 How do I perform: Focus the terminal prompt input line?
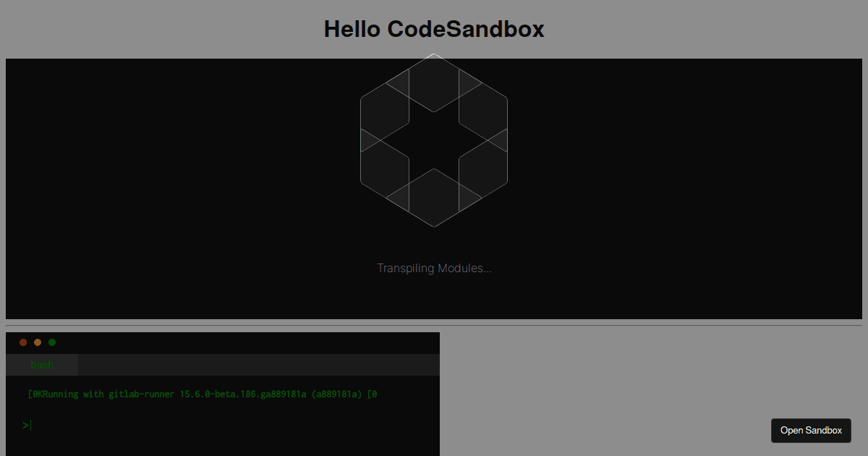(x=223, y=426)
